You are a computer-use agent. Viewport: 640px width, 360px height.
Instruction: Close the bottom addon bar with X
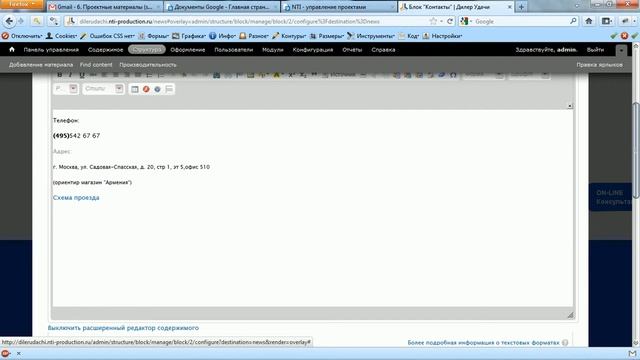[x=18, y=353]
